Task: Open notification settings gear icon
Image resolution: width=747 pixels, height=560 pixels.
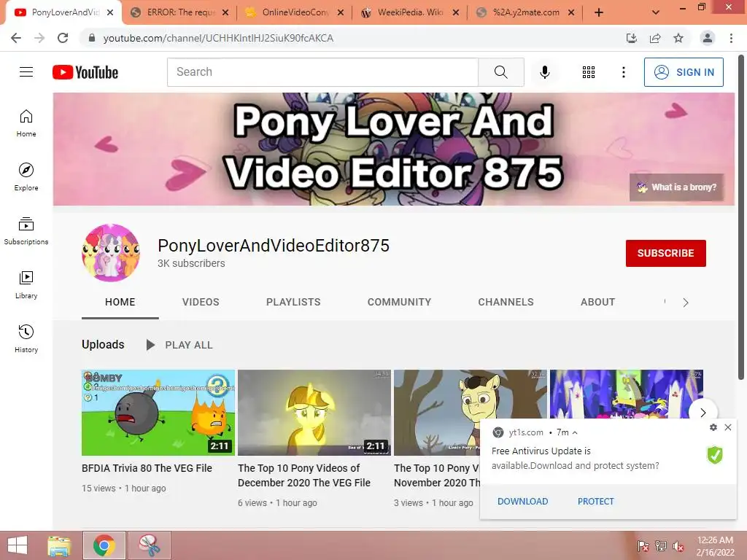Action: pos(713,427)
